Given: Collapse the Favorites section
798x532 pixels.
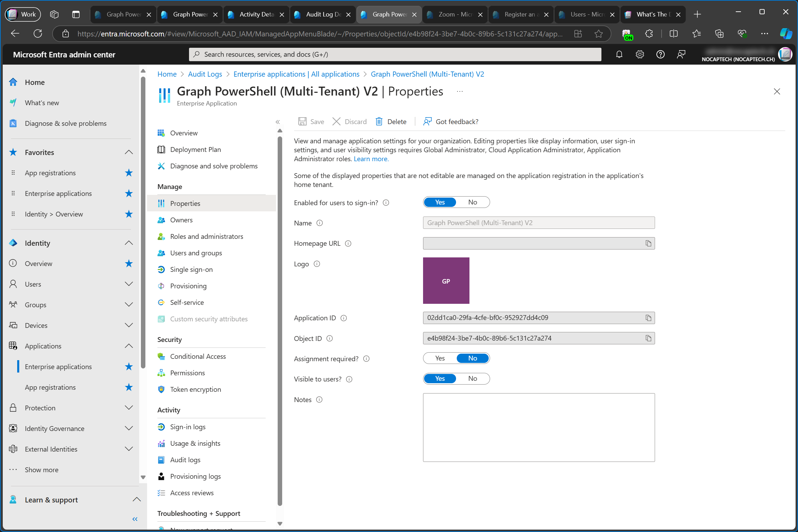Looking at the screenshot, I should [x=129, y=152].
